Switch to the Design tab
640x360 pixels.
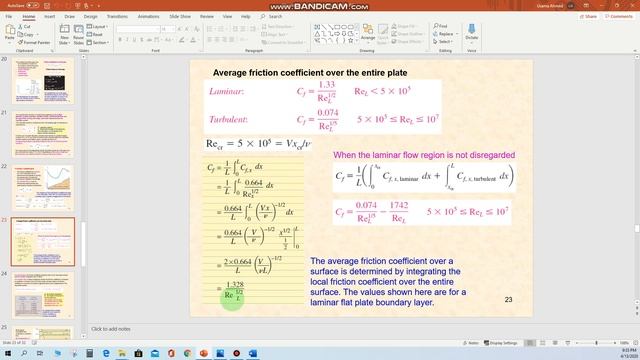point(91,16)
